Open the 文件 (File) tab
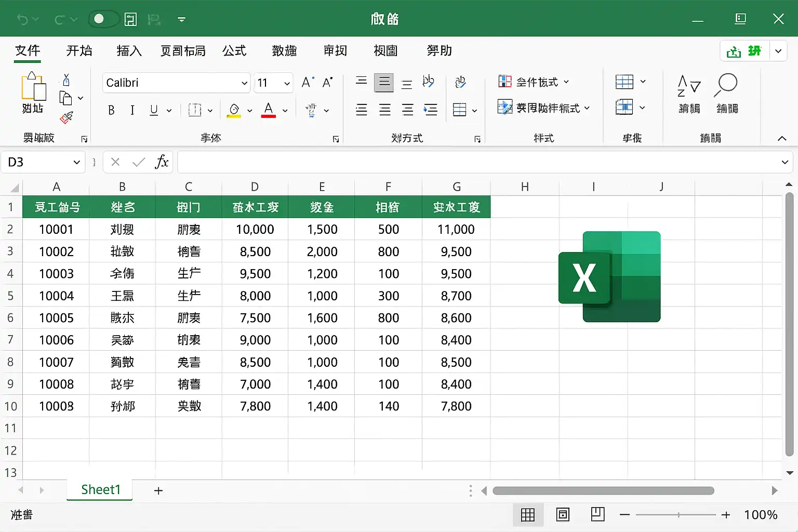 pyautogui.click(x=28, y=51)
